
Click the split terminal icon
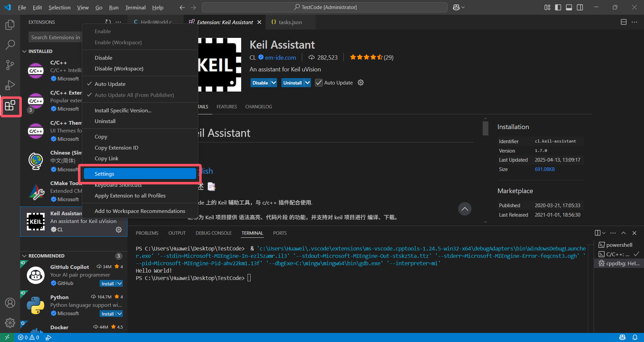[x=598, y=233]
